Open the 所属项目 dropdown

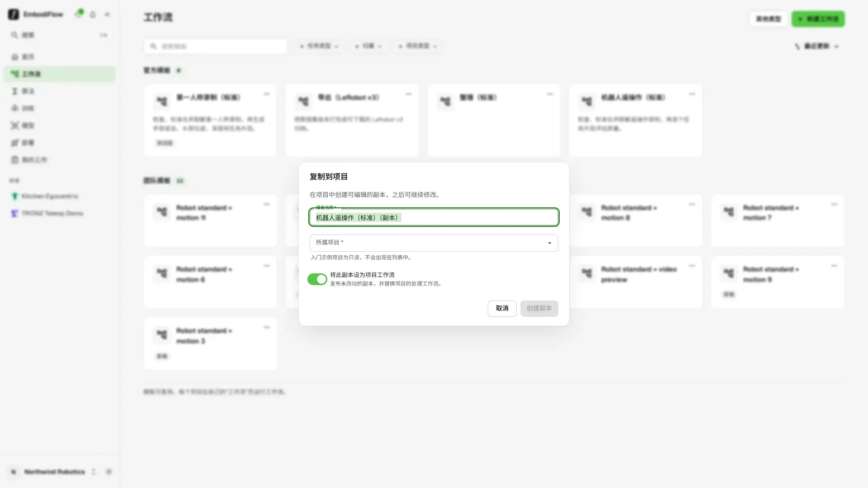click(434, 243)
